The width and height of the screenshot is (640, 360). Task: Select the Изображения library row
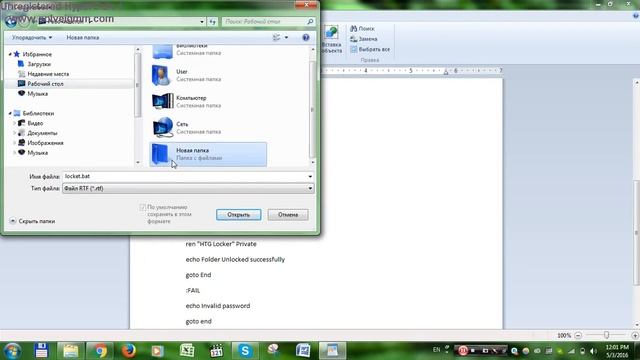45,143
